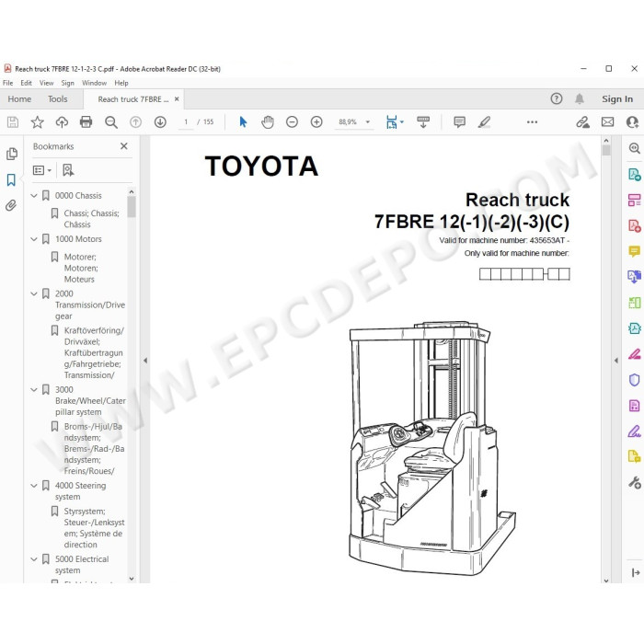
Task: Close the Reach truck document tab
Action: pos(177,99)
